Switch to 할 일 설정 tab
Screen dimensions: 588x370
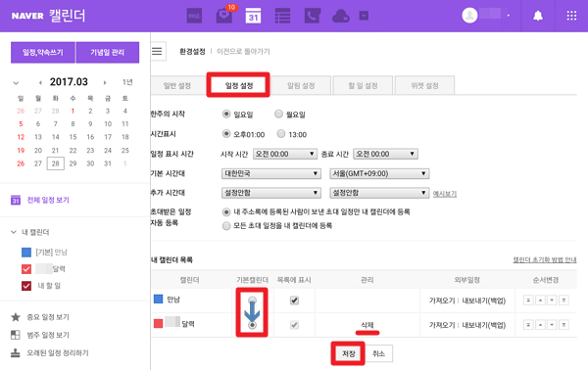363,85
